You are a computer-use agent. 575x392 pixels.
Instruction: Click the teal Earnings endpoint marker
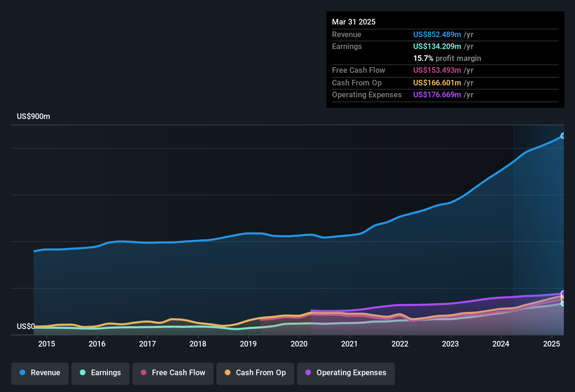pos(563,303)
